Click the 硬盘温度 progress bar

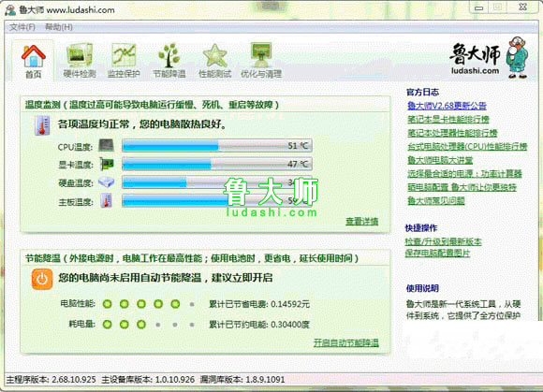coord(217,182)
